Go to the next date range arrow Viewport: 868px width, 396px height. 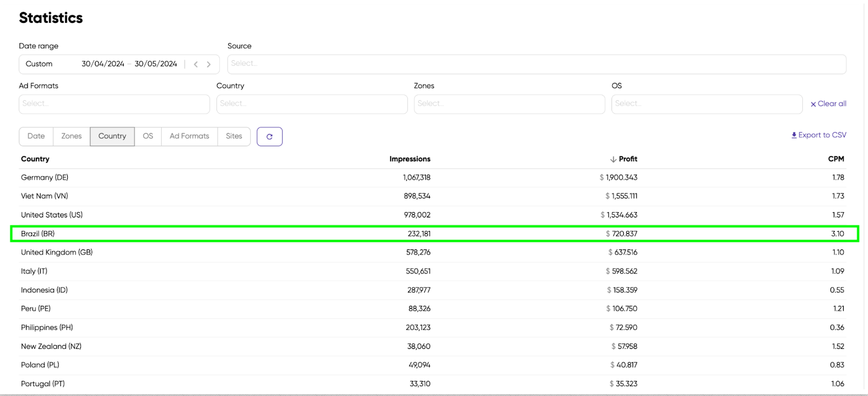(209, 64)
